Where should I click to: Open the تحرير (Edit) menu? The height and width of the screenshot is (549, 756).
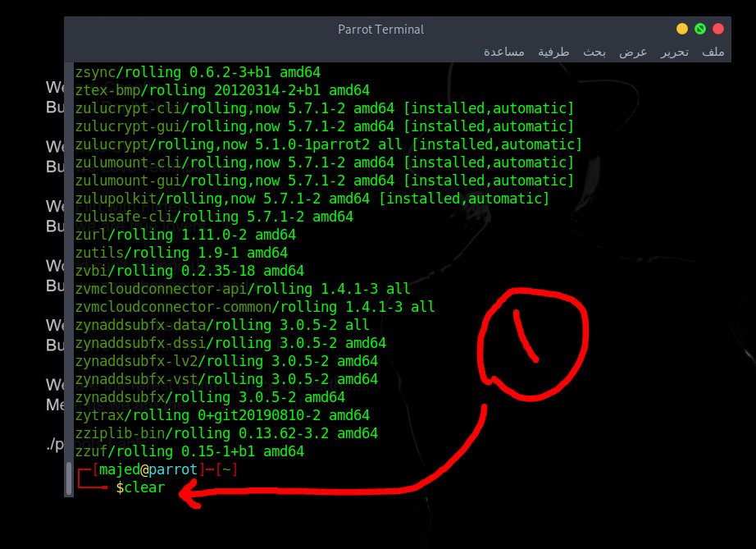[675, 52]
